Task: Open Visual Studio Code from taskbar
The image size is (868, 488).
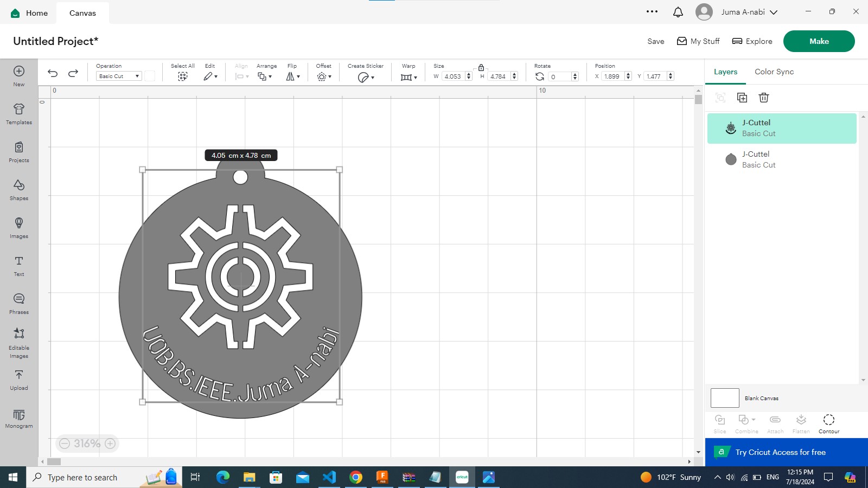Action: tap(329, 477)
